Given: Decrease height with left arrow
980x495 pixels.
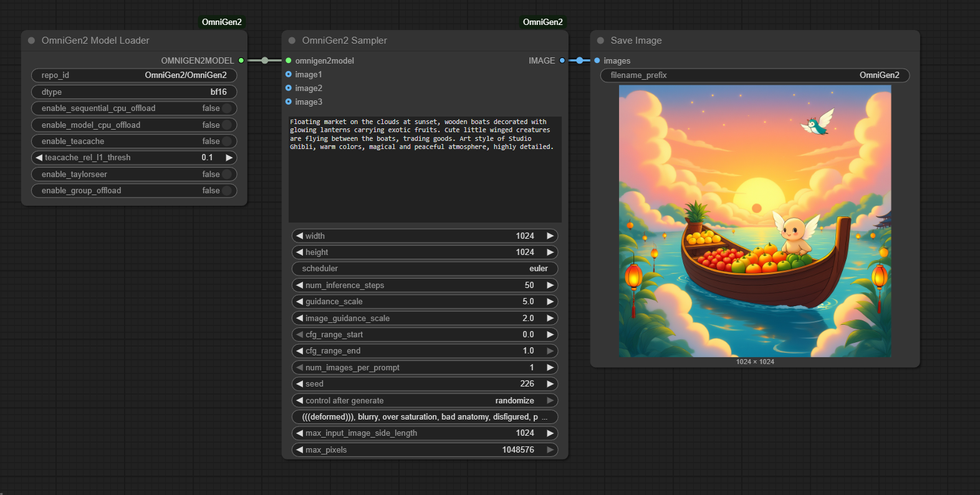Looking at the screenshot, I should (300, 252).
